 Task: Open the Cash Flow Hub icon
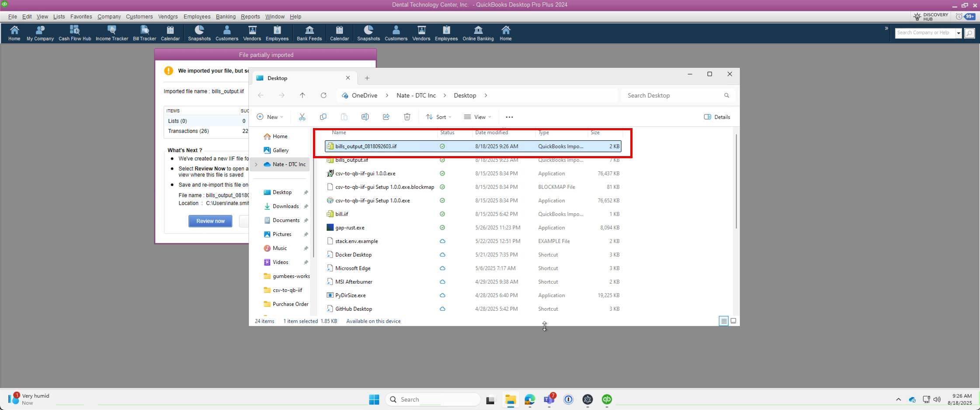[75, 33]
